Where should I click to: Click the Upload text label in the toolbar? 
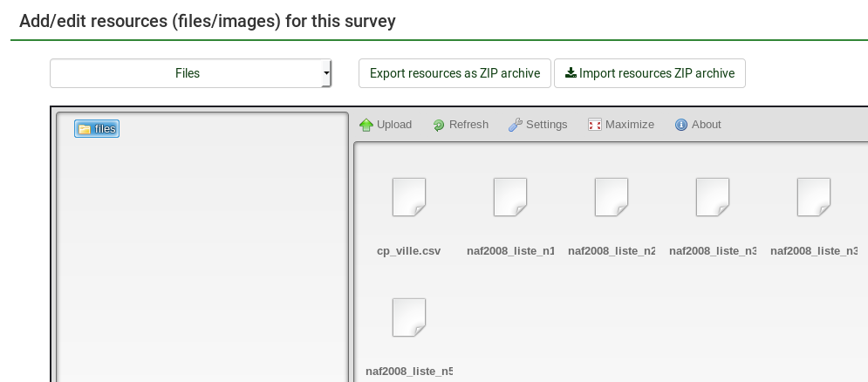pyautogui.click(x=394, y=125)
